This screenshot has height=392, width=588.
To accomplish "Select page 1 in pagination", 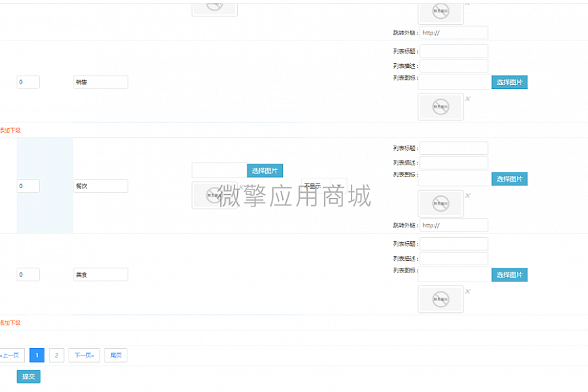I will (37, 355).
